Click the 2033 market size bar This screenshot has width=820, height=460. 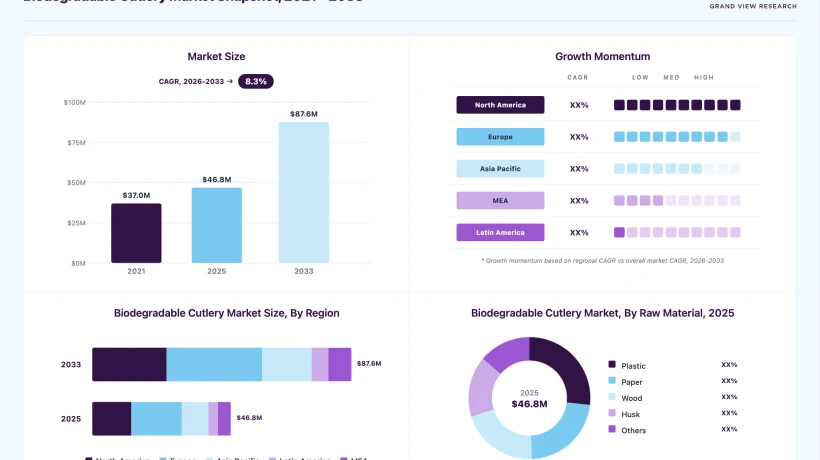point(304,192)
